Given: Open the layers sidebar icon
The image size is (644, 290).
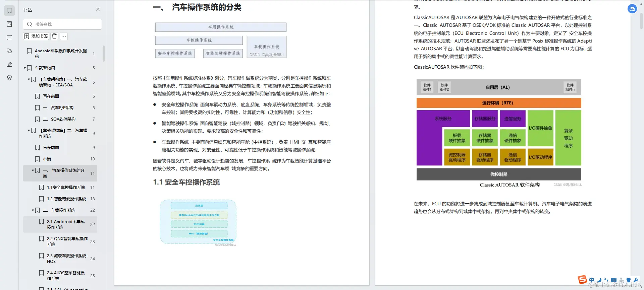Looking at the screenshot, I should click(9, 78).
